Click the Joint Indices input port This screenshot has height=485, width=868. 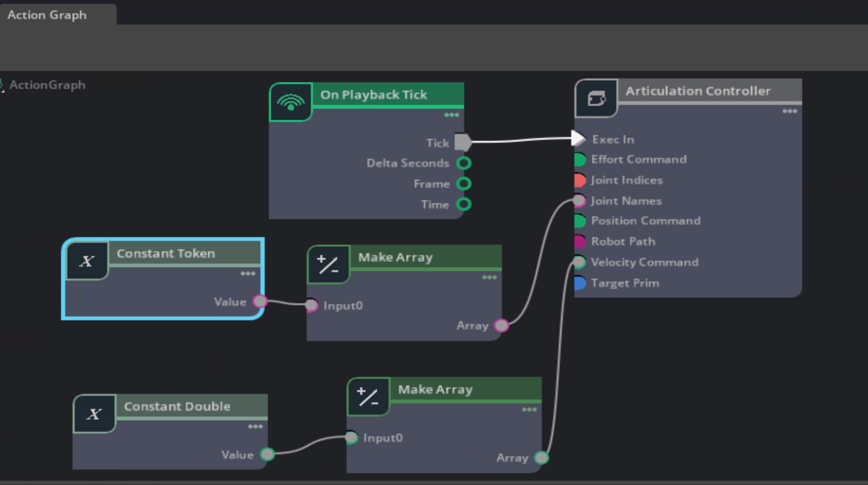[x=580, y=180]
